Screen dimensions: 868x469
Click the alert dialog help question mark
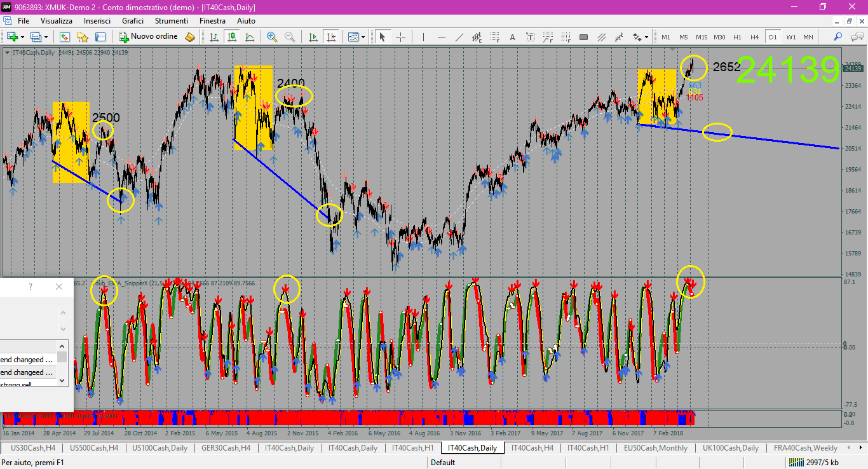coord(30,287)
